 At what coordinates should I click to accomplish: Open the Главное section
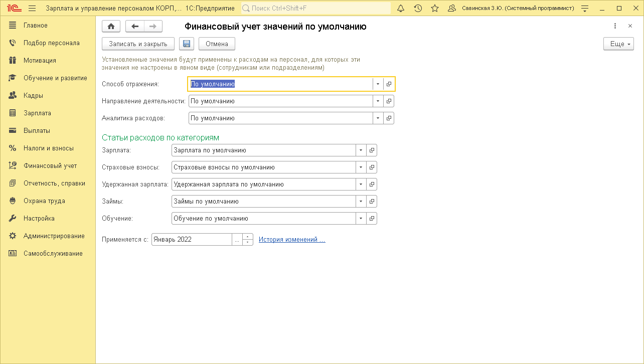click(x=48, y=26)
